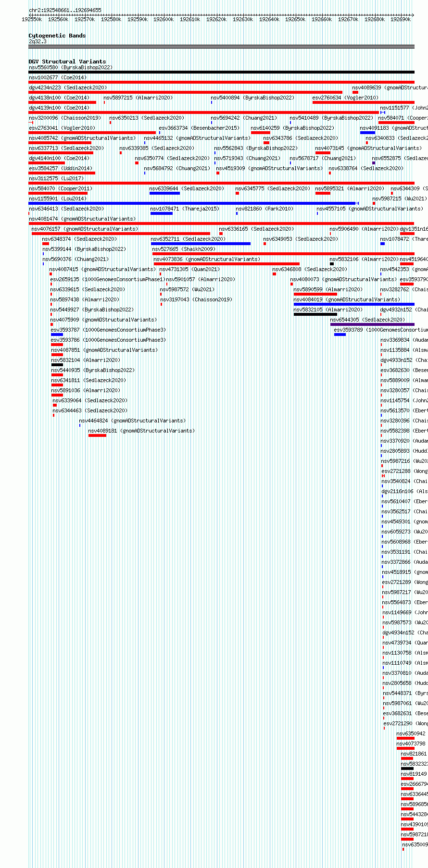Open nsv5987572 (Wu2021) variant
This screenshot has width=428, height=868.
click(x=187, y=289)
